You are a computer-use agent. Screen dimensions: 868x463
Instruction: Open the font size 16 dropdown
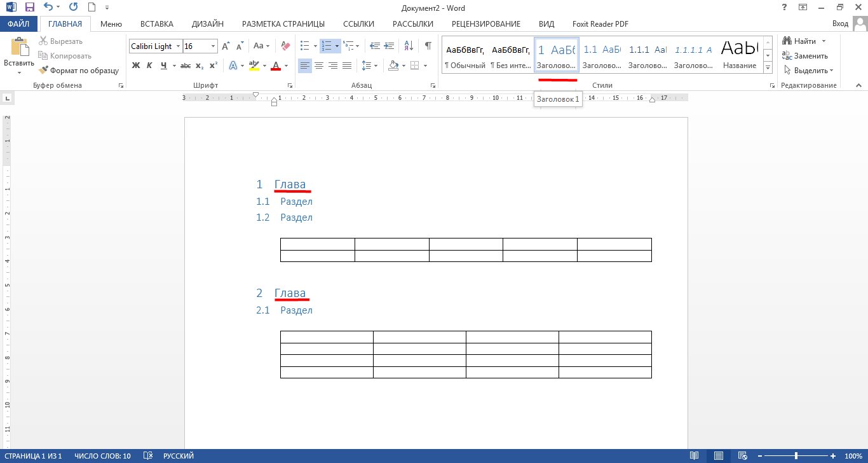(213, 46)
